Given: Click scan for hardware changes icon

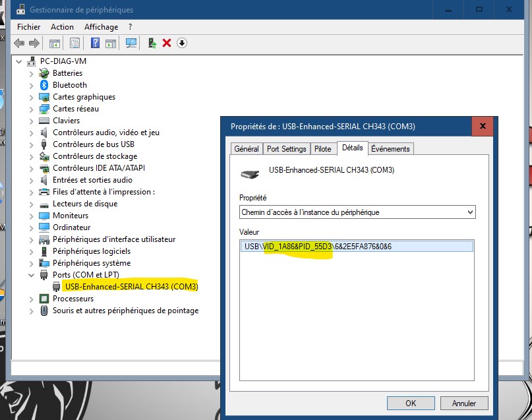Looking at the screenshot, I should (131, 43).
